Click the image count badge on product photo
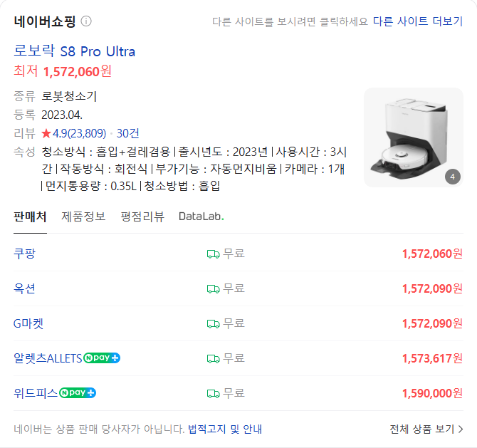The image size is (477, 448). (x=452, y=177)
